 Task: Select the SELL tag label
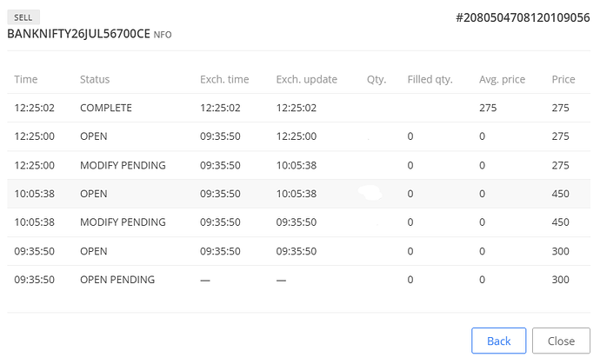point(23,17)
